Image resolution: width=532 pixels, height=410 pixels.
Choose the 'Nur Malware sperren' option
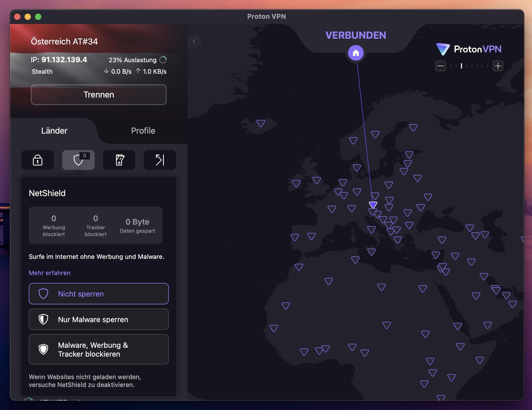(x=99, y=319)
